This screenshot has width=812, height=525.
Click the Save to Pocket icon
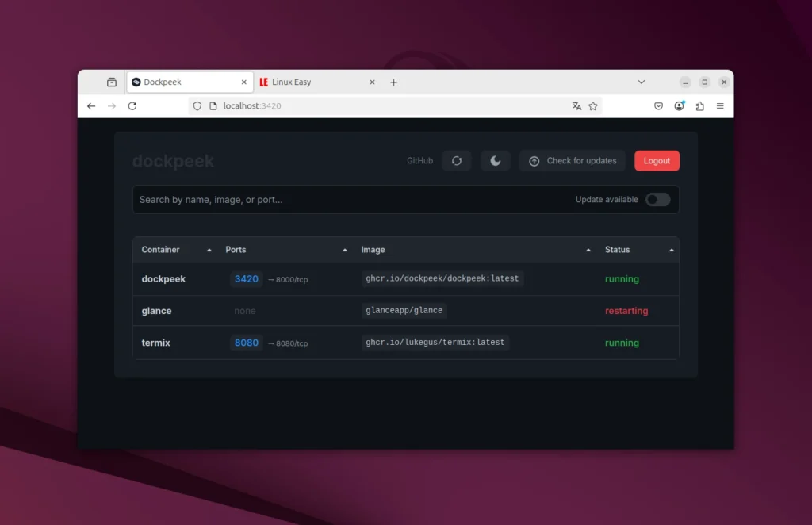tap(658, 106)
